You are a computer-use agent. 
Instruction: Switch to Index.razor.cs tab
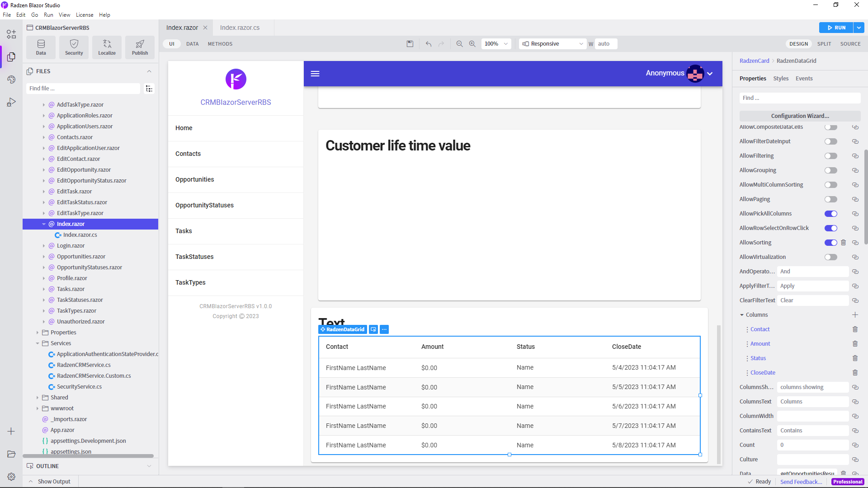click(240, 28)
